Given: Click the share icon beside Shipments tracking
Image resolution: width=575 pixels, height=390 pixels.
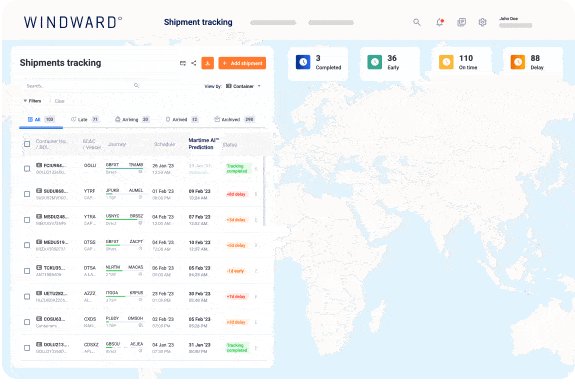Looking at the screenshot, I should coord(194,63).
